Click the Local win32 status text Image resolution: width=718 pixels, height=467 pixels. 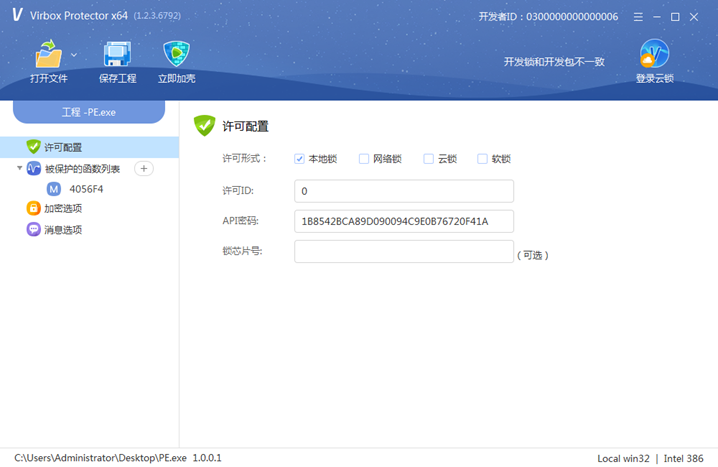click(623, 458)
